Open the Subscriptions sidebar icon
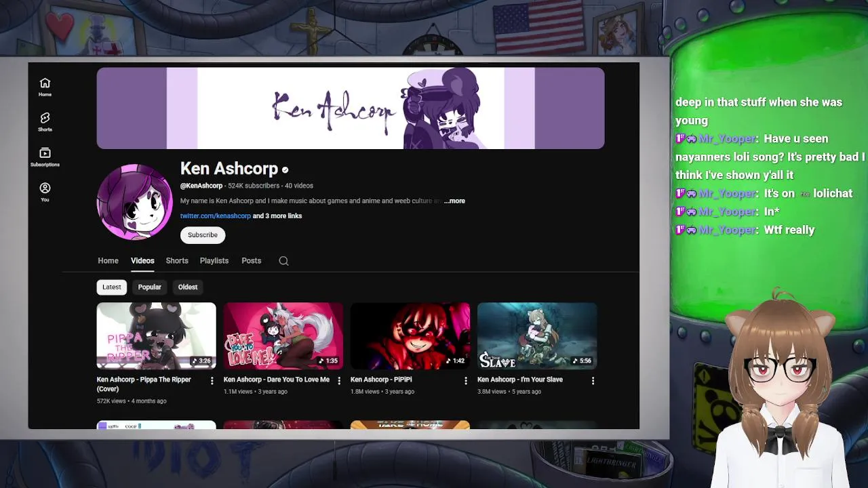 click(x=45, y=157)
